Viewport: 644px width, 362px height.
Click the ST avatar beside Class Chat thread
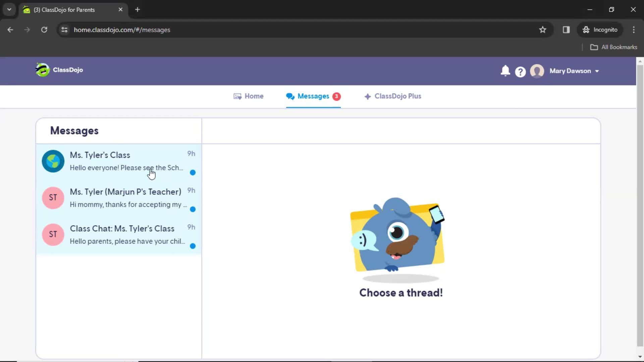(53, 235)
